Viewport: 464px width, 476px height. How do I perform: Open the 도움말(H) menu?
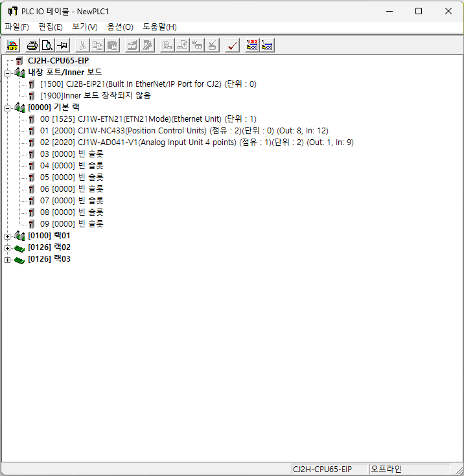click(x=159, y=27)
